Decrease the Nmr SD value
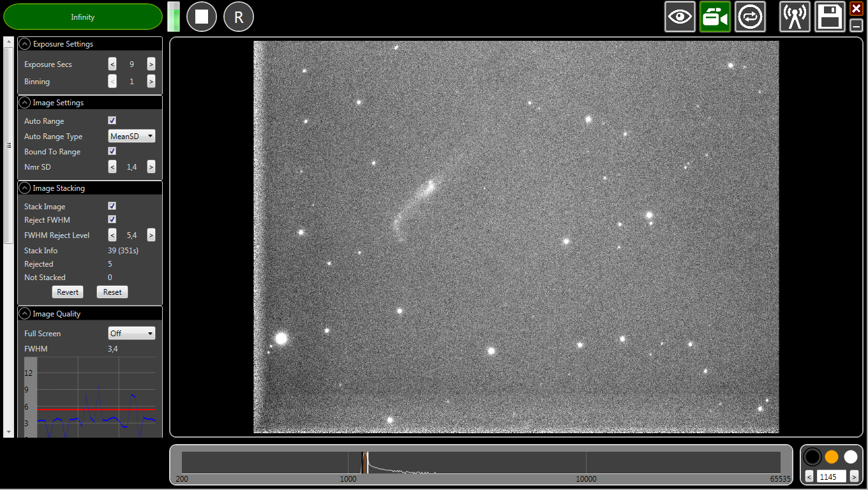Screen dimensions: 868x490 point(112,167)
